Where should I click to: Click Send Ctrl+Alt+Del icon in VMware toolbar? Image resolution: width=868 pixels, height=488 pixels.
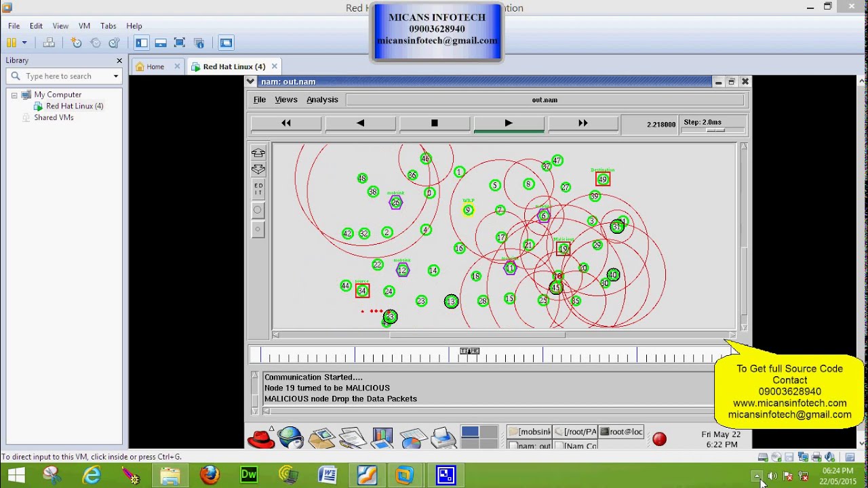pos(49,43)
